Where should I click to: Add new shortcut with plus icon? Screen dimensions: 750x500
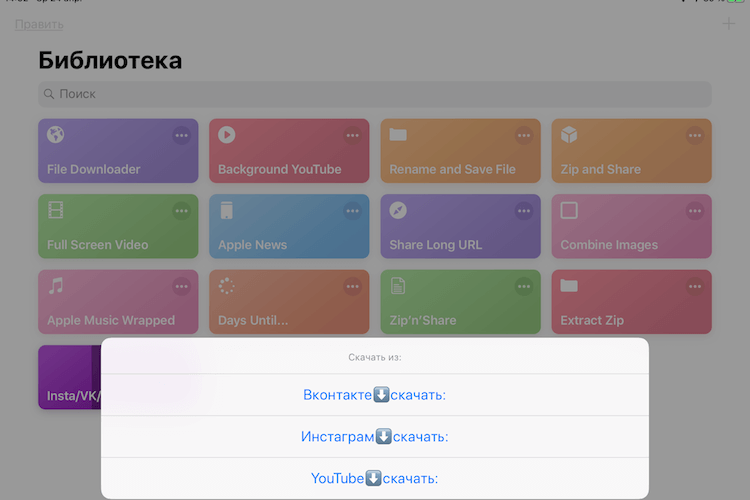pyautogui.click(x=728, y=23)
